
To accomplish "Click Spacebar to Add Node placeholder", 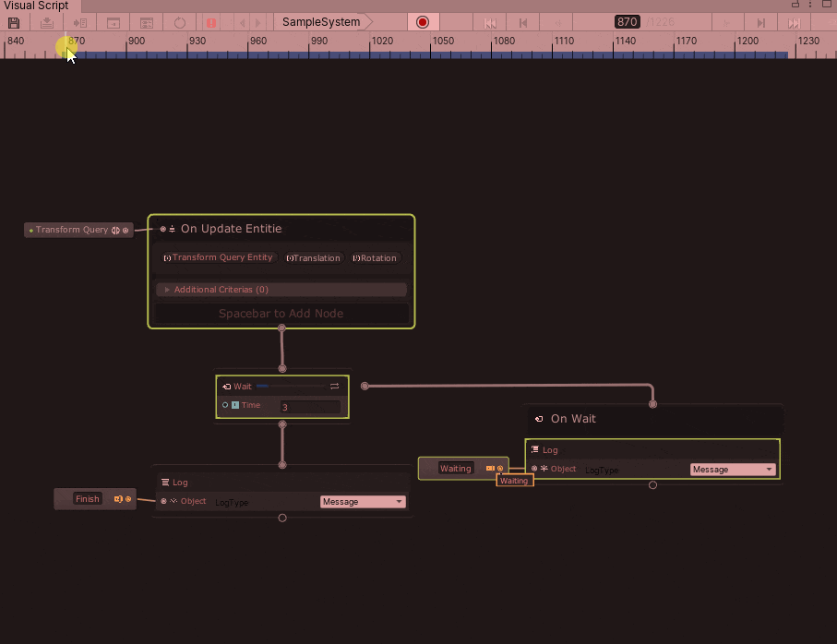I will [x=281, y=313].
